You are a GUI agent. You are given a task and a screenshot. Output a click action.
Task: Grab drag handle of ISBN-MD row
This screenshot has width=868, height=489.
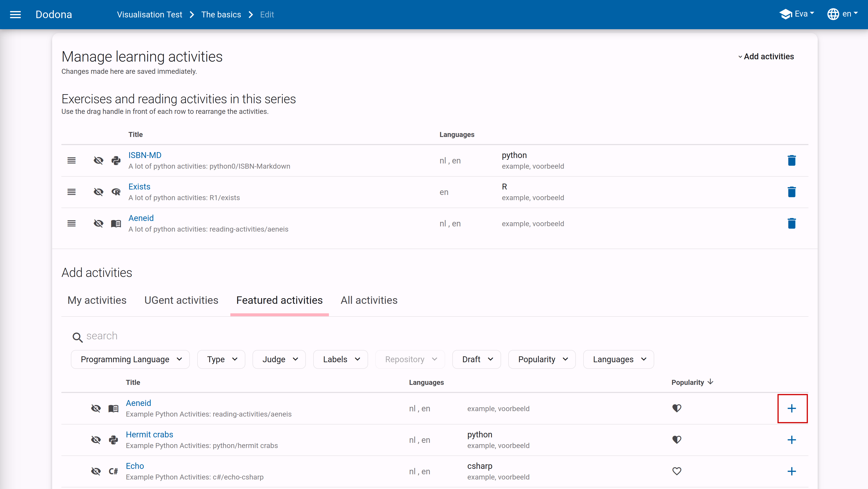pos(71,160)
